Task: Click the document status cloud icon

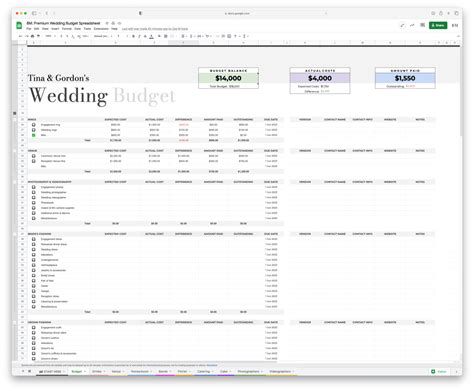Action: (119, 23)
